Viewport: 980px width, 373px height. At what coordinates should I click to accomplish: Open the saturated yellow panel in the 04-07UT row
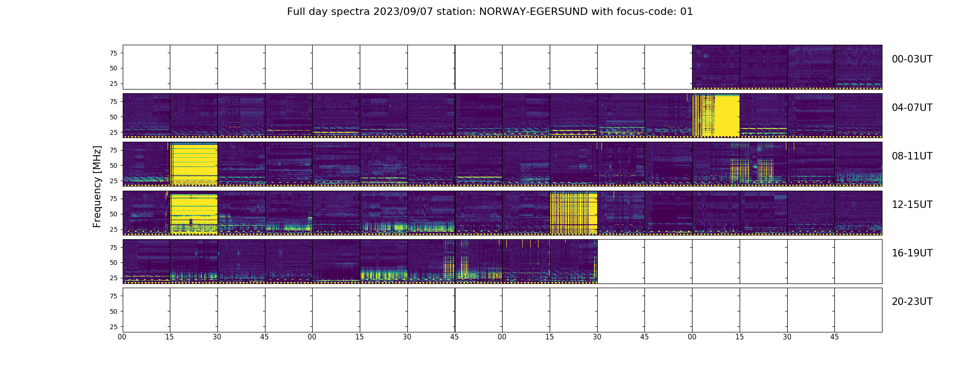click(716, 116)
